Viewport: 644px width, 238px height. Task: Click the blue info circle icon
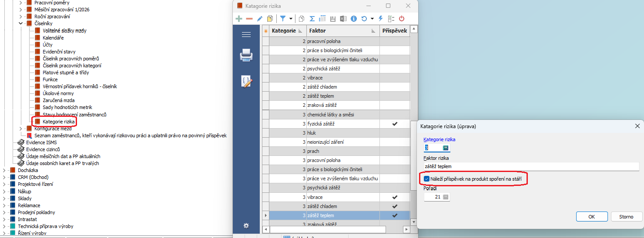point(354,19)
